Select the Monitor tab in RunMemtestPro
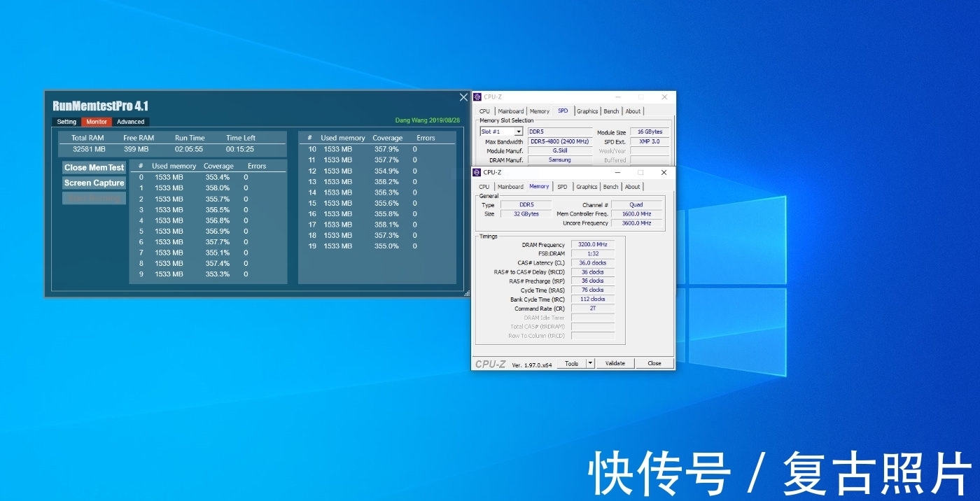Screen dimensions: 980x501 (x=97, y=122)
